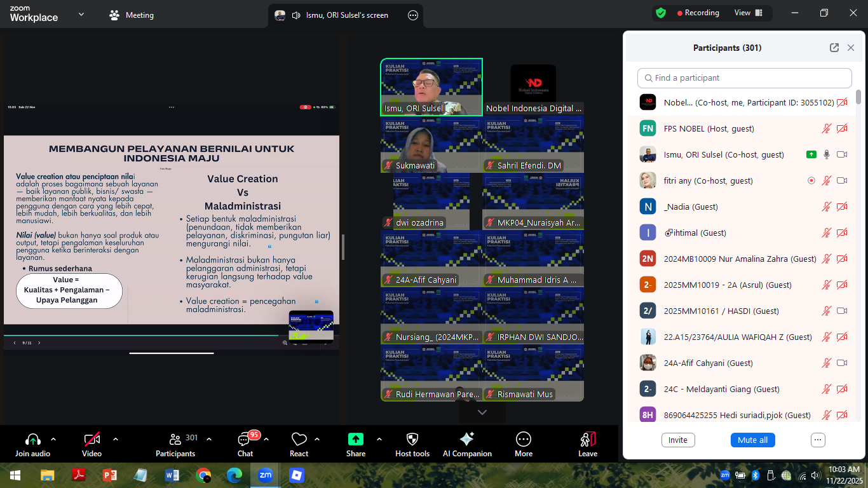The image size is (868, 488).
Task: Open Zoom from the Windows taskbar
Action: pyautogui.click(x=266, y=475)
